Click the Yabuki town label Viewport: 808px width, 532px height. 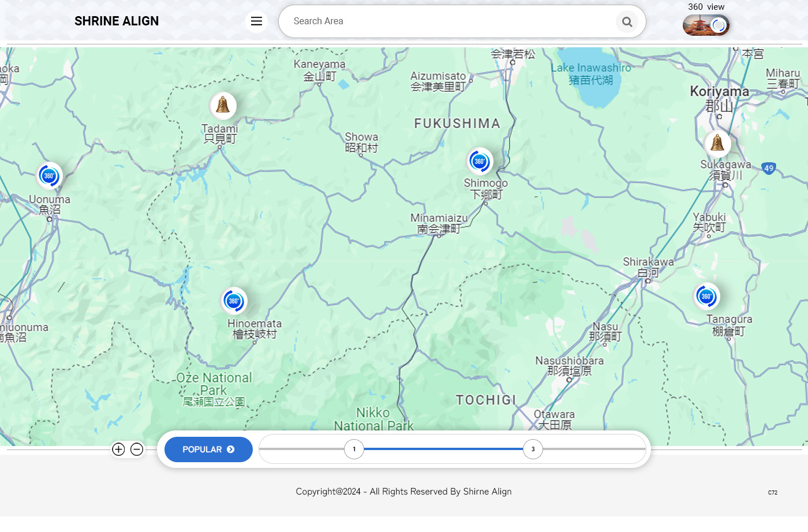(x=709, y=222)
